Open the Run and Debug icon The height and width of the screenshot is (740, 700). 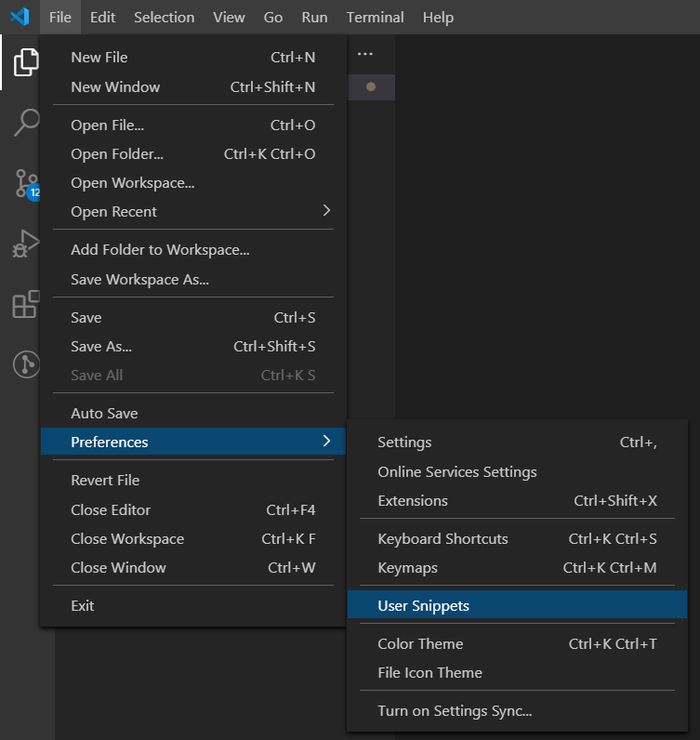pos(26,244)
